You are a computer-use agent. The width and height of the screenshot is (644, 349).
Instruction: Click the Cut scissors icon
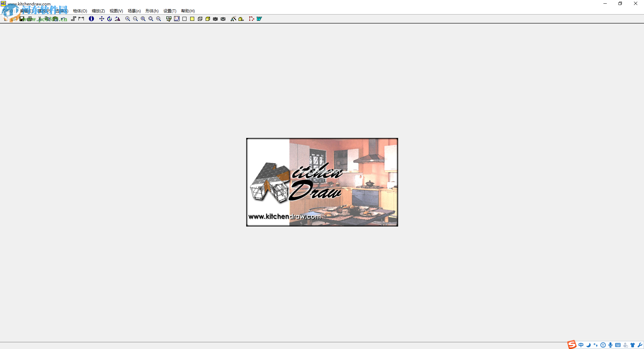[x=40, y=19]
